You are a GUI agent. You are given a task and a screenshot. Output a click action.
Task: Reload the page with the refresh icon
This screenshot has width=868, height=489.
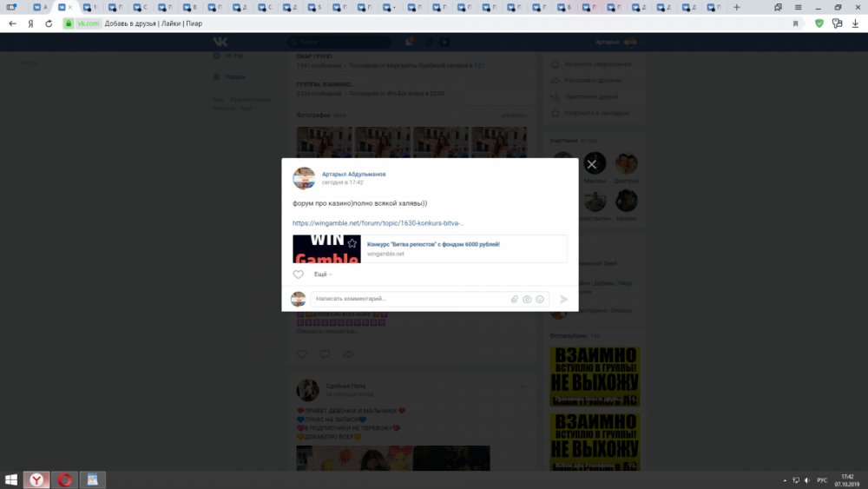pyautogui.click(x=49, y=23)
